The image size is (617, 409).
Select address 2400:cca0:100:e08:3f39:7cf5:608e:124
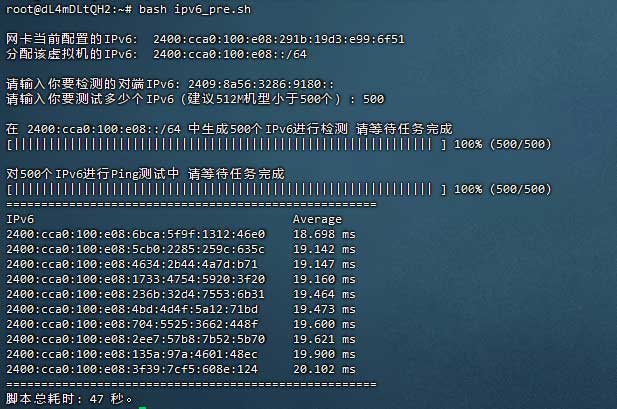[132, 369]
